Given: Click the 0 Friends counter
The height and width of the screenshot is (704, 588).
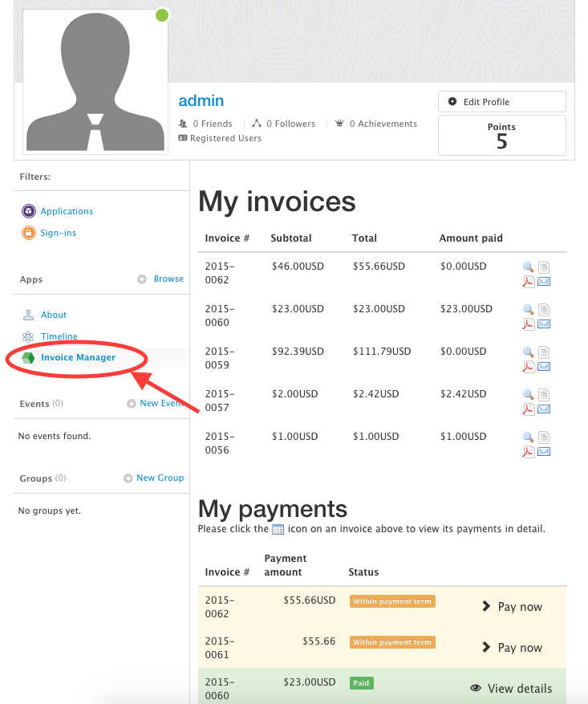Looking at the screenshot, I should (x=205, y=124).
